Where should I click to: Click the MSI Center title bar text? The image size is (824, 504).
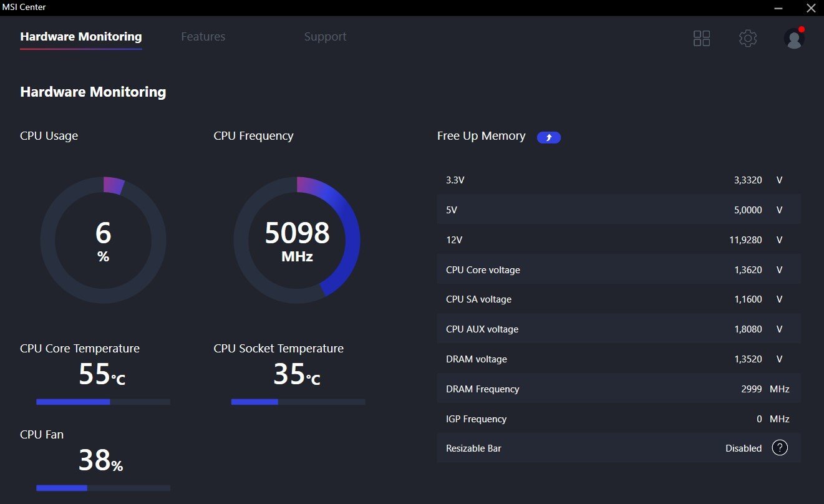(x=24, y=7)
